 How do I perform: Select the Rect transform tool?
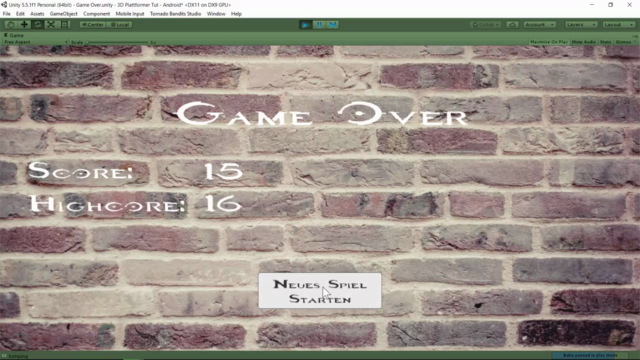[x=64, y=24]
